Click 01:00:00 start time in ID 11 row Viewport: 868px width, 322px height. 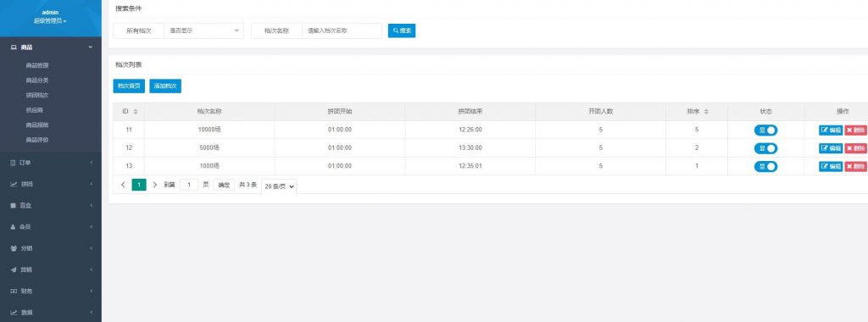pos(340,130)
